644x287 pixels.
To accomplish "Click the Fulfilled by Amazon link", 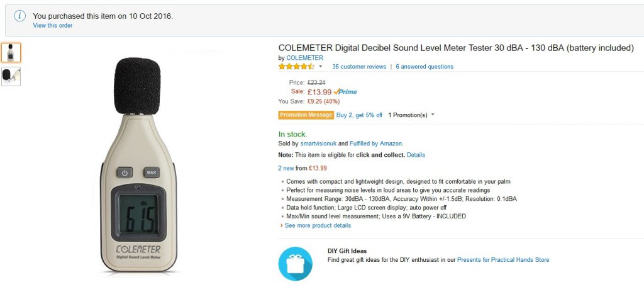I will pos(376,143).
